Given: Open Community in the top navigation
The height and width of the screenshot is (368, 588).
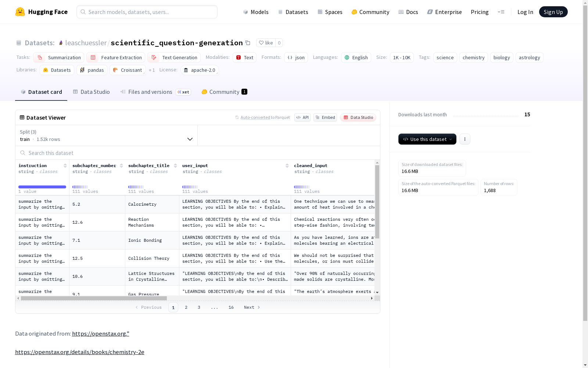Looking at the screenshot, I should click(370, 12).
